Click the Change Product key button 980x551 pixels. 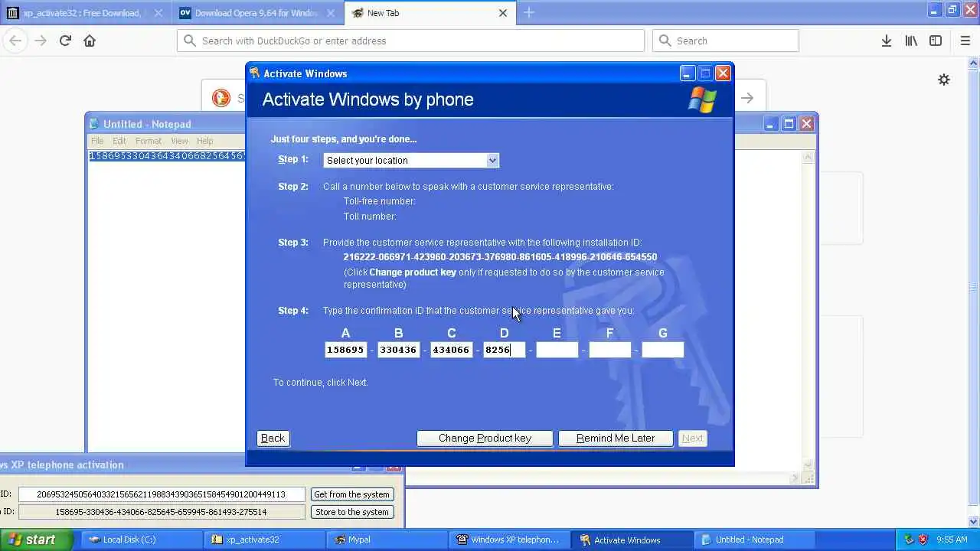[485, 439]
